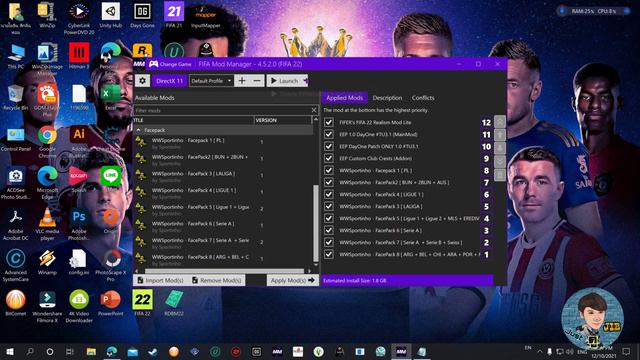Screen dimensions: 640x360
Task: Open Launch button dropdown arrow
Action: tap(305, 81)
